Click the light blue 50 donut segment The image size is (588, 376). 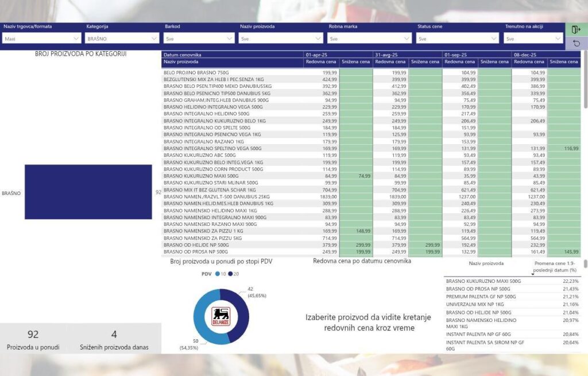pyautogui.click(x=202, y=322)
